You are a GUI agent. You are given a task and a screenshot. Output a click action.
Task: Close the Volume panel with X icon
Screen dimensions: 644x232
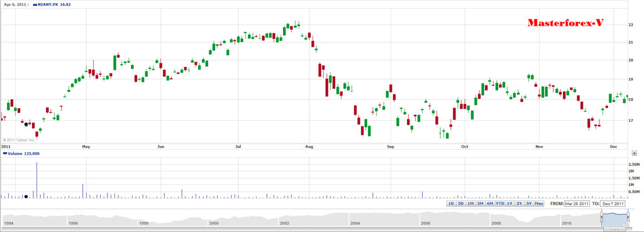[634, 153]
